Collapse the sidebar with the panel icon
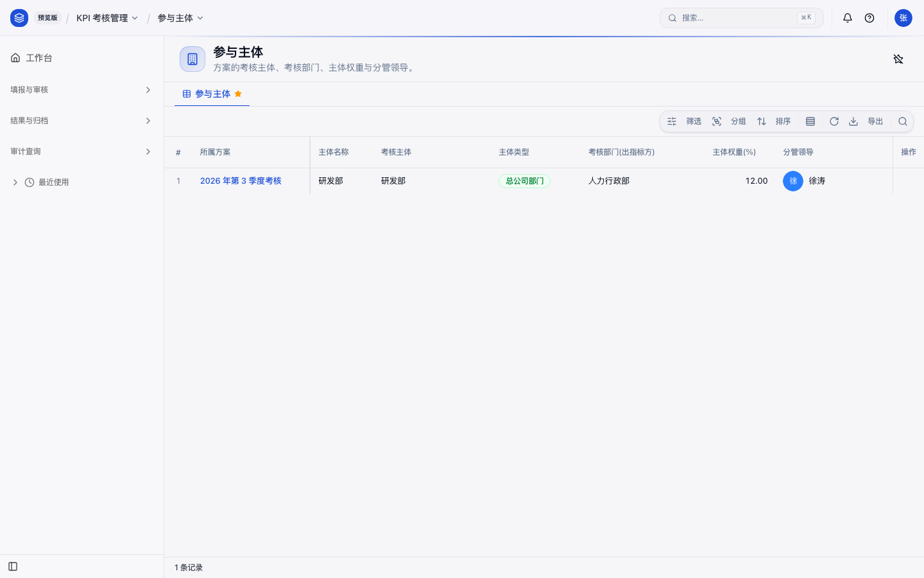Image resolution: width=924 pixels, height=578 pixels. [13, 566]
